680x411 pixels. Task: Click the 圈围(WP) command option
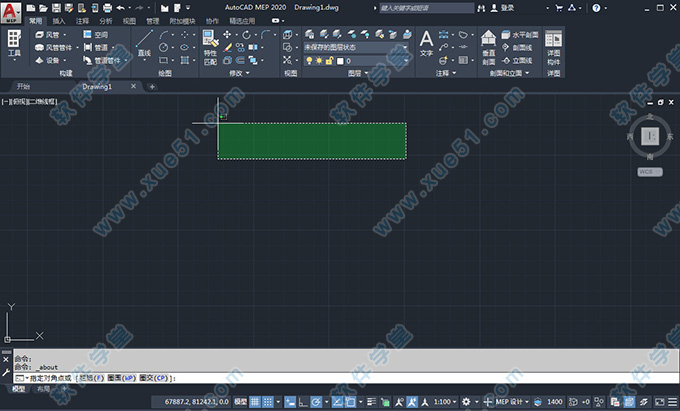(121, 378)
